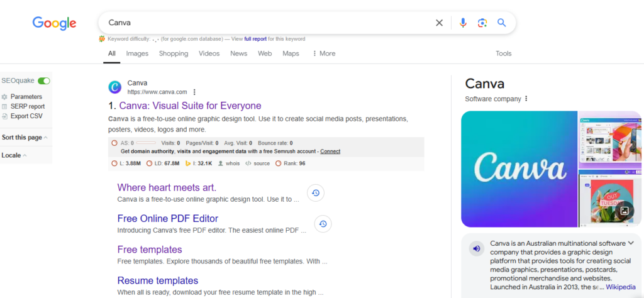Open the three-dot menu beside canva.com URL
This screenshot has height=298, width=644.
tap(194, 92)
